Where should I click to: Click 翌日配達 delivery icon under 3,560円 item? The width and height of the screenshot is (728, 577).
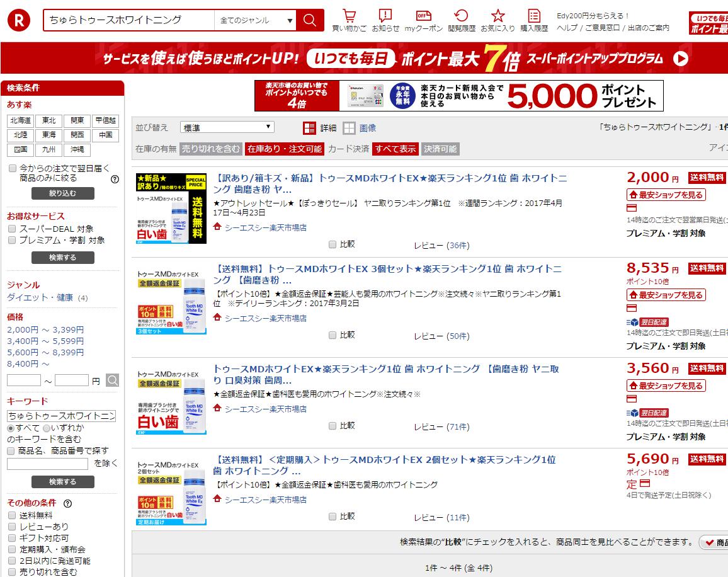click(x=647, y=413)
